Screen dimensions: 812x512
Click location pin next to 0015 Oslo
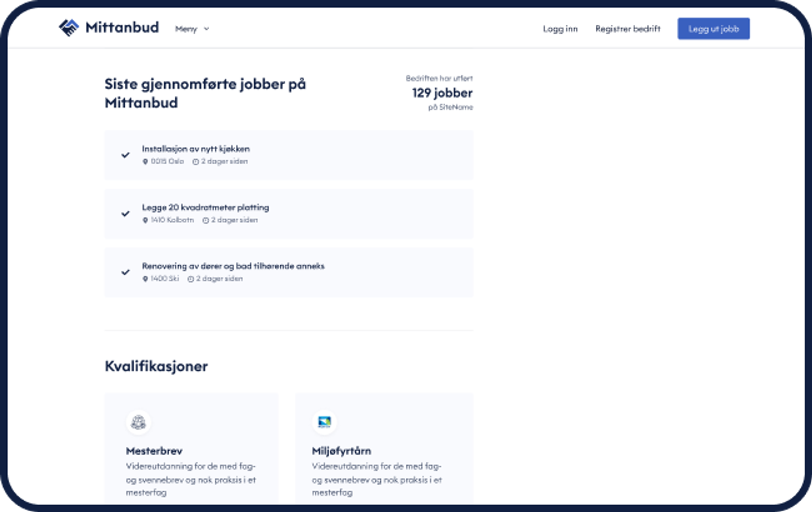click(x=145, y=162)
